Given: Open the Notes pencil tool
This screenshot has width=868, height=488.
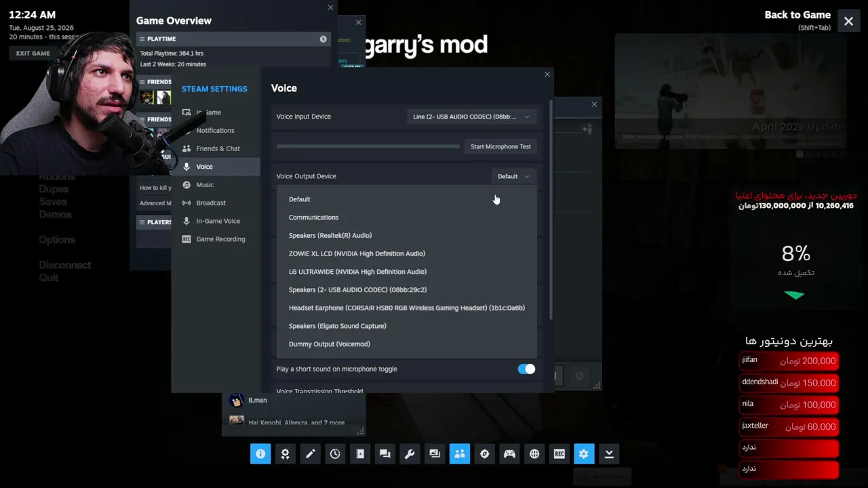Looking at the screenshot, I should click(310, 454).
